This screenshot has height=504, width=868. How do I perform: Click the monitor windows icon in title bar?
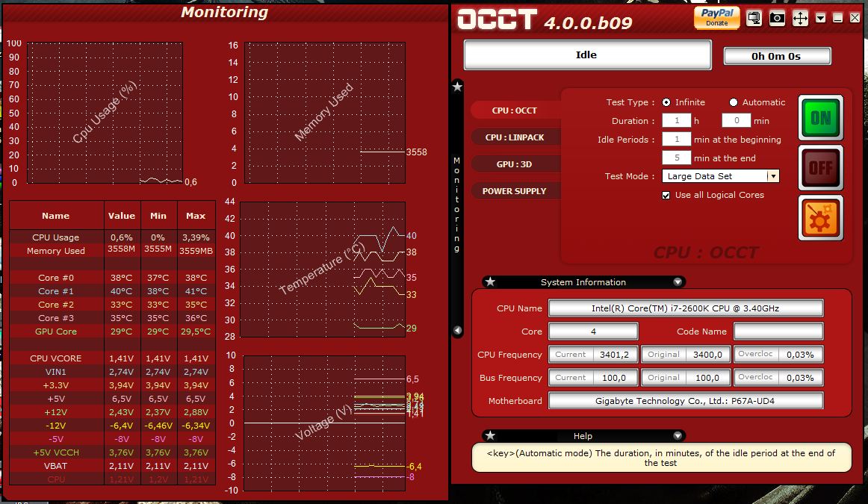[x=754, y=18]
